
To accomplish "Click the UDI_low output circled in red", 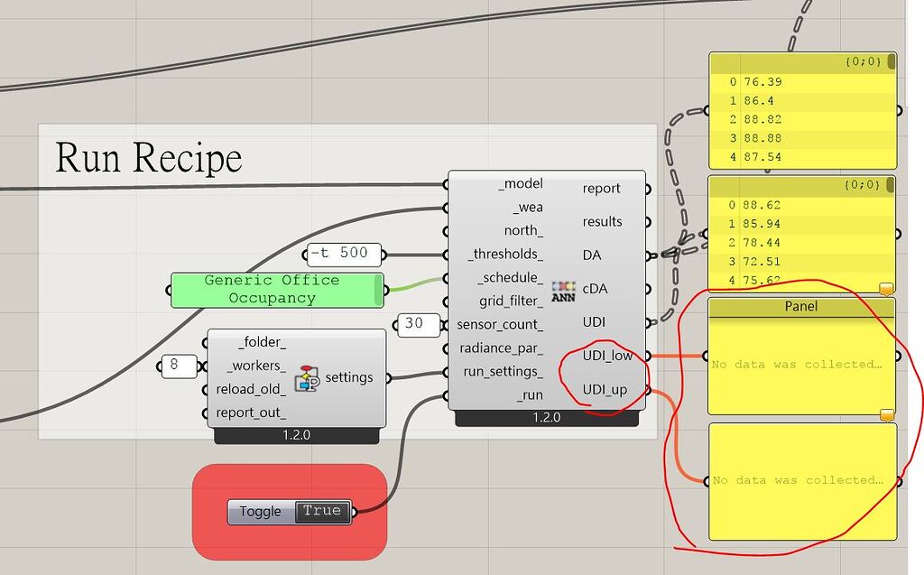I will coord(606,356).
